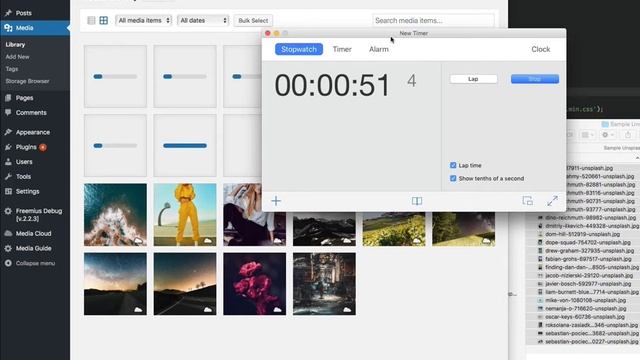Open the starry sky road photo thumbnail

pyautogui.click(x=115, y=284)
